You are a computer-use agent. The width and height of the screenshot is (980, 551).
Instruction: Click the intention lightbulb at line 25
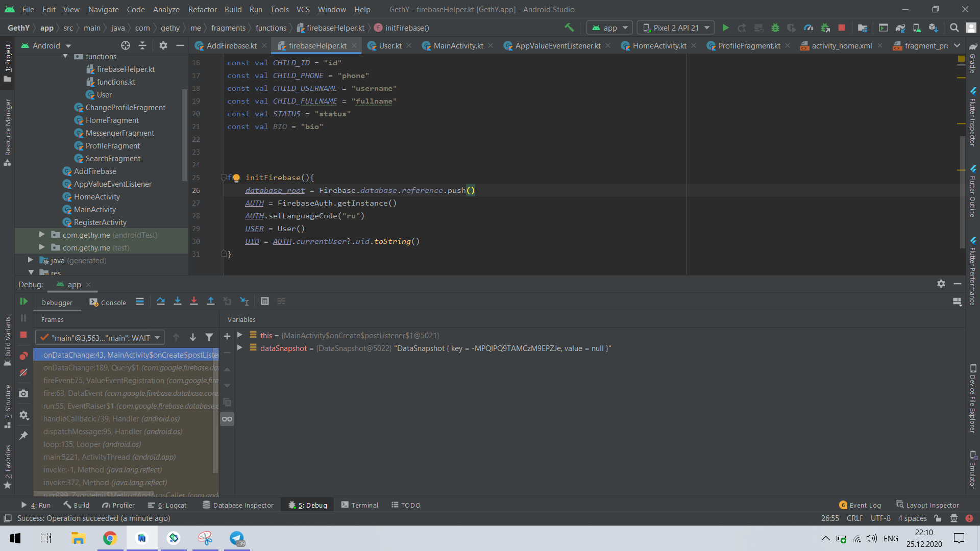pyautogui.click(x=236, y=178)
